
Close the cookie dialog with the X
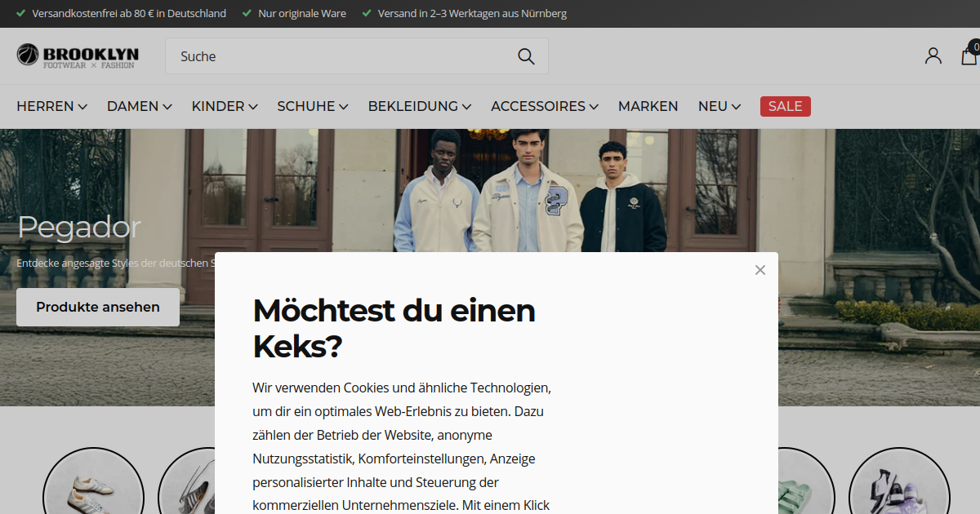(760, 270)
